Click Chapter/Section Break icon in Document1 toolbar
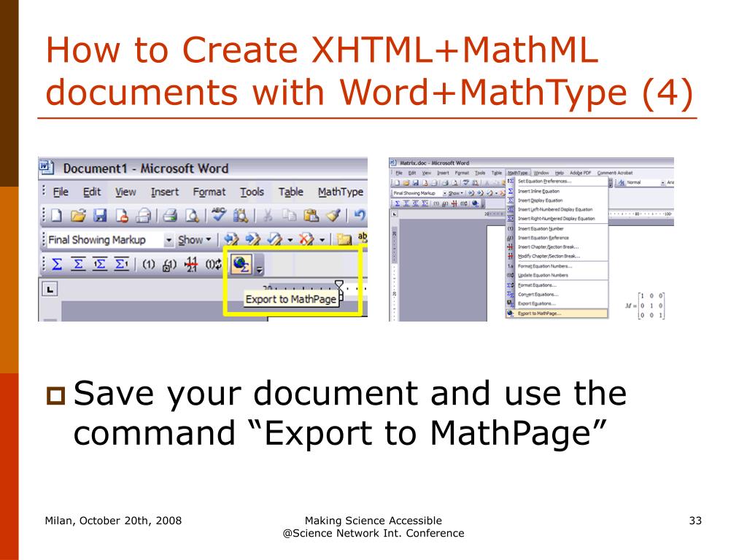Screen dimensions: 747x560 pyautogui.click(x=191, y=264)
